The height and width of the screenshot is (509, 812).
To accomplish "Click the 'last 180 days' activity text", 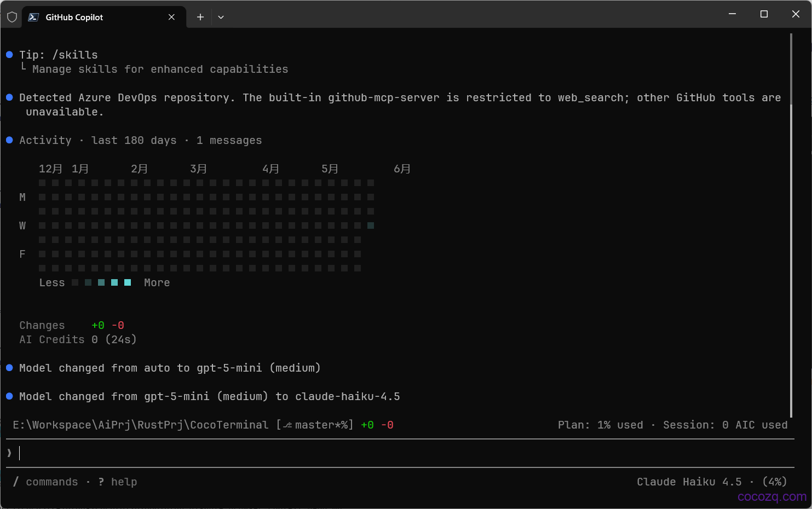I will point(134,140).
